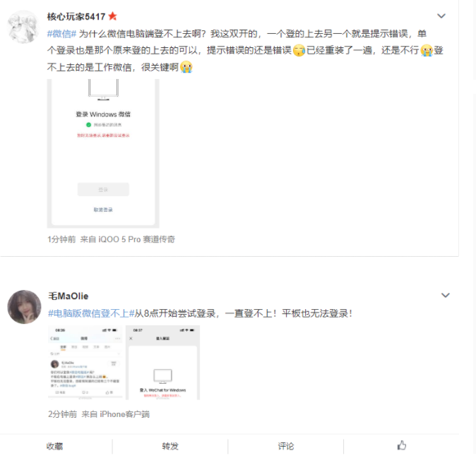
Task: Open the 2分钟前 timestamp of second post
Action: [62, 414]
